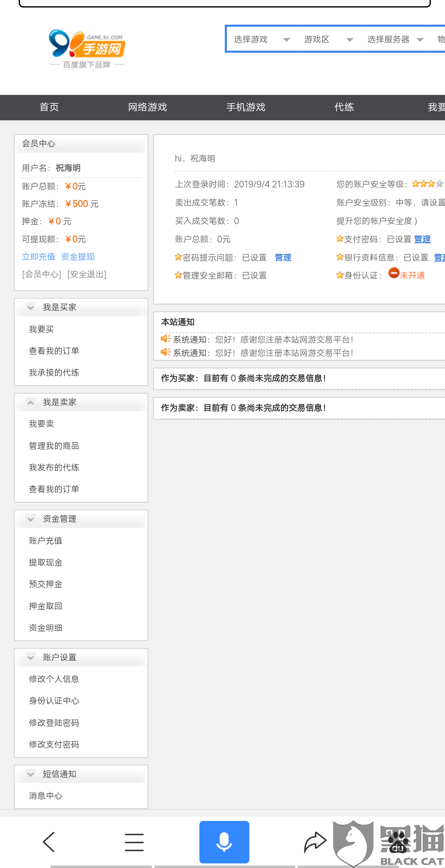Open the 代练 nav tab

(x=344, y=107)
